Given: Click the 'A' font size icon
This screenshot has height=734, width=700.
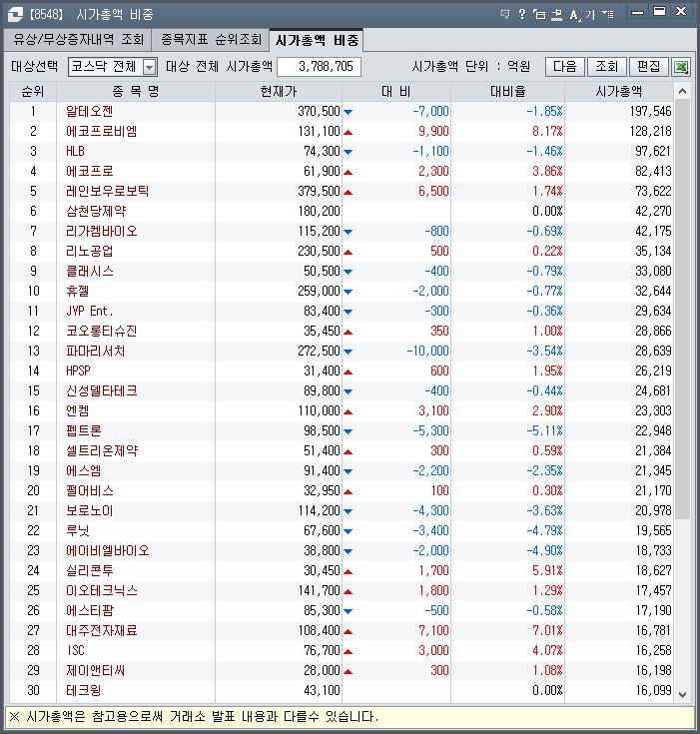Looking at the screenshot, I should [x=574, y=15].
